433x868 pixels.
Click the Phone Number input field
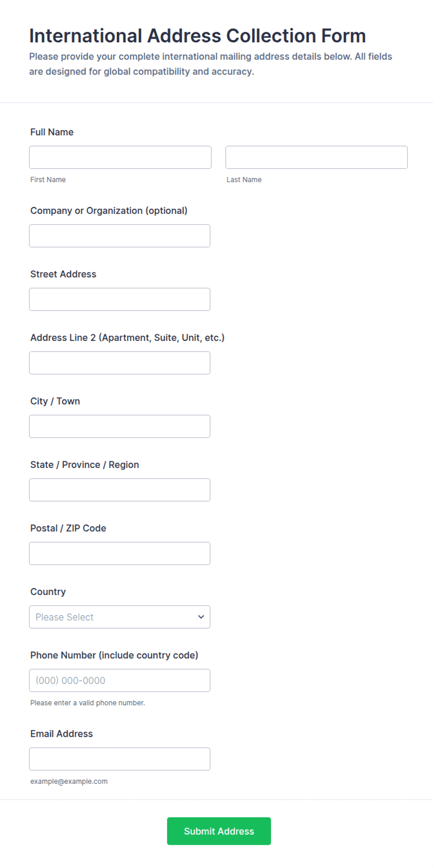(x=120, y=680)
